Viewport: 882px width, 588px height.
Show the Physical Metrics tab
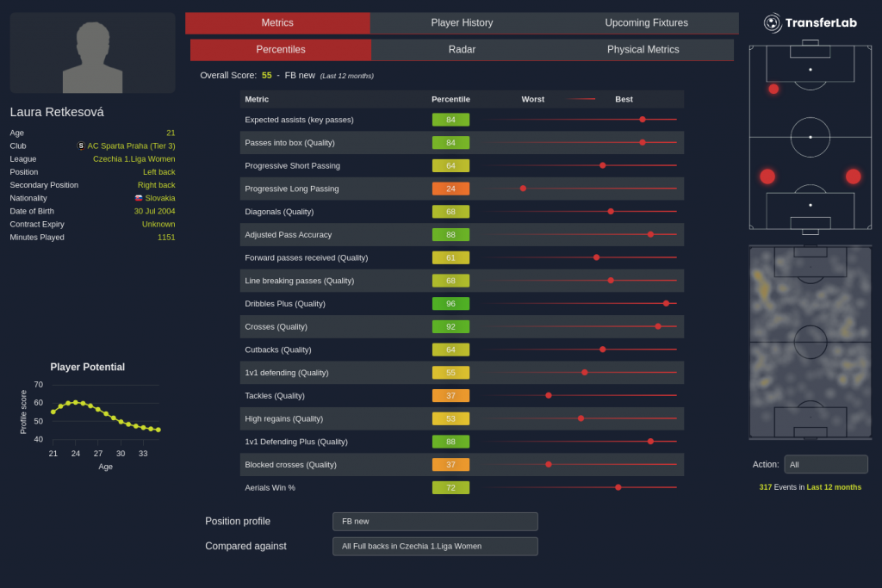pos(643,50)
